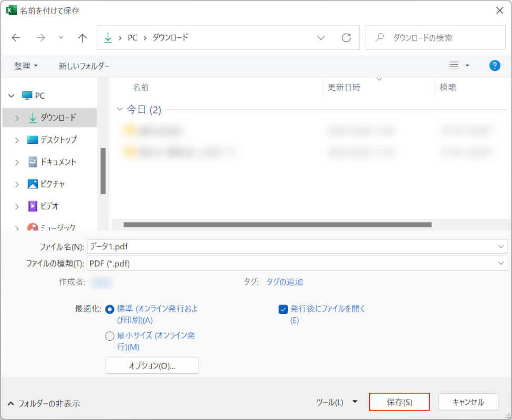The width and height of the screenshot is (512, 420).
Task: Click the horizontal scrollbar in file list
Action: (277, 224)
